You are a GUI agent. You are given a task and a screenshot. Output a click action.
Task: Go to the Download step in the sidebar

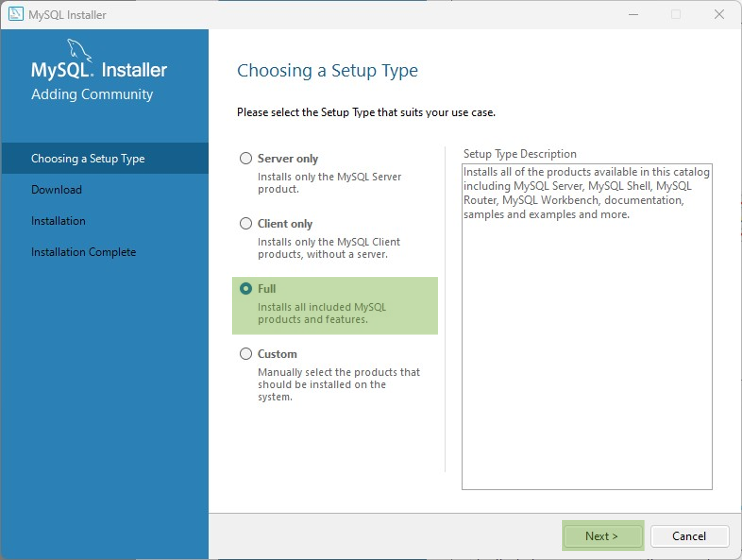[x=56, y=190]
